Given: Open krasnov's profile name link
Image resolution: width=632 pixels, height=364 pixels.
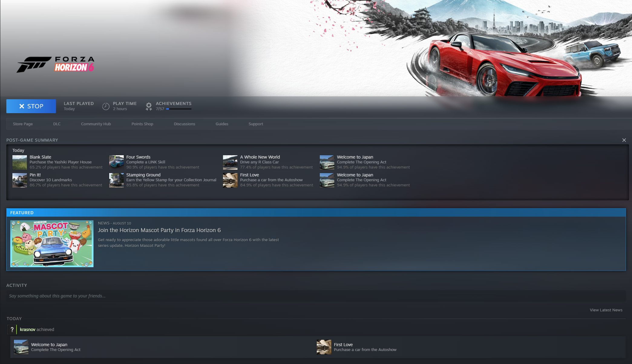Looking at the screenshot, I should point(28,330).
